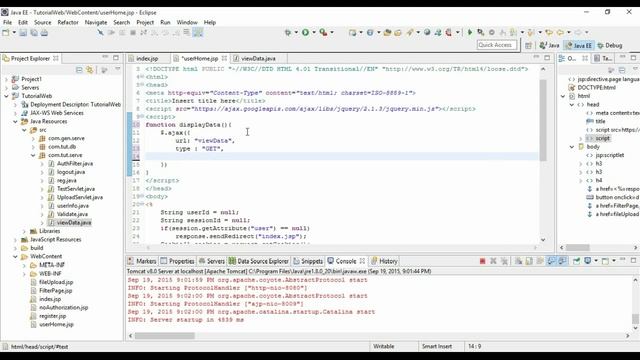Expand the Project1 tree node
640x360 pixels.
tap(6, 79)
